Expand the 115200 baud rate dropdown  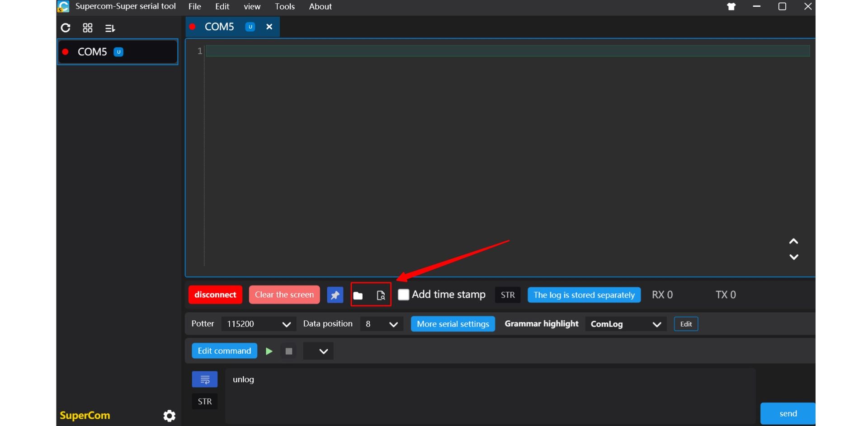click(x=258, y=324)
